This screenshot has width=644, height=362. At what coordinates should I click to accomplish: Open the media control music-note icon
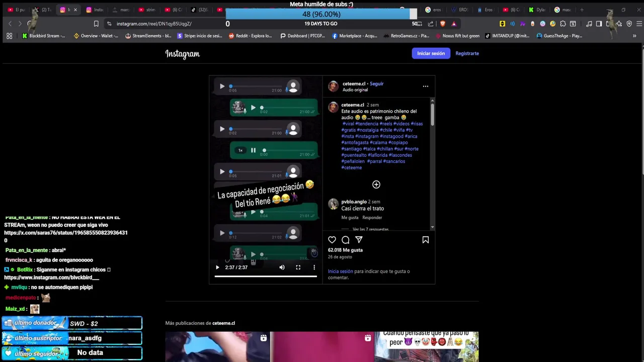(x=589, y=24)
